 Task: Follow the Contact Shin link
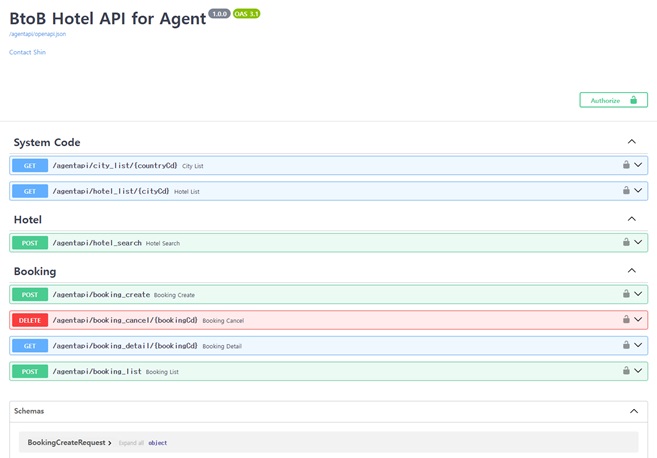click(27, 52)
